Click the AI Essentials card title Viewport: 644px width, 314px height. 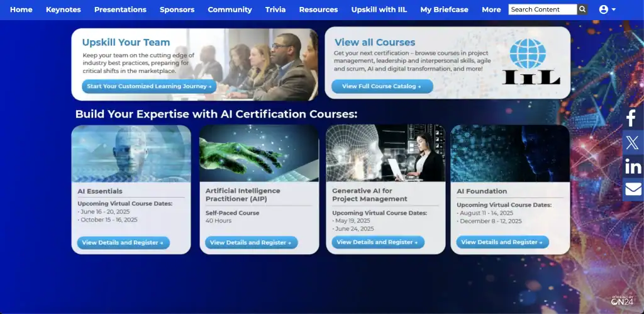(100, 191)
